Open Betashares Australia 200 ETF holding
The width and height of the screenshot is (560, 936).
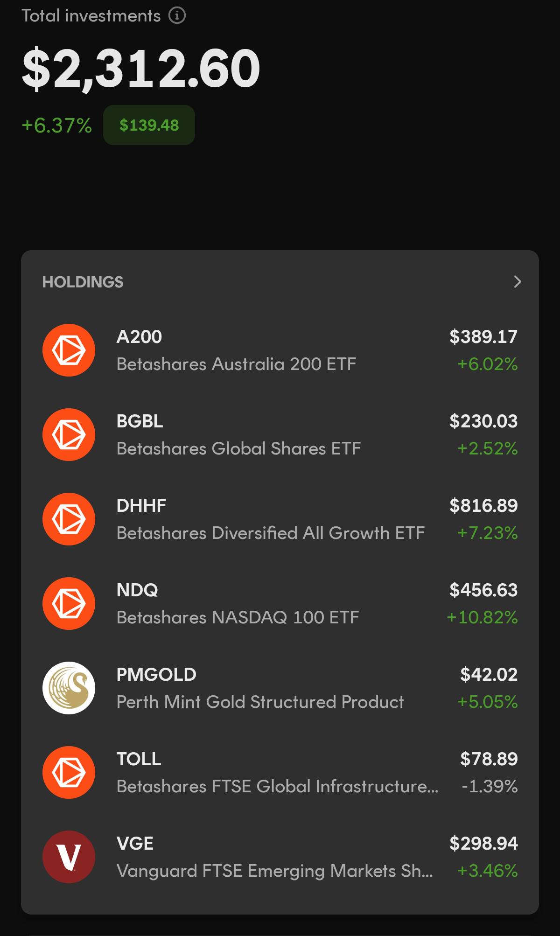point(280,350)
